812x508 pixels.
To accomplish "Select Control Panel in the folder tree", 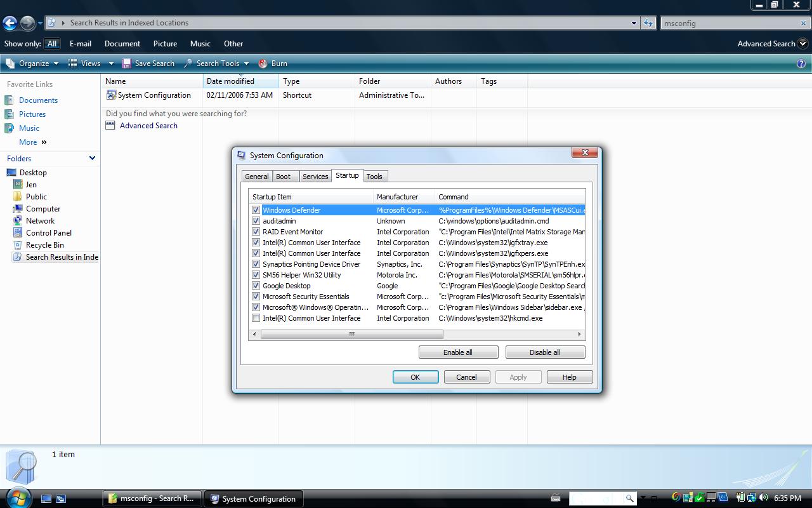I will (x=49, y=233).
